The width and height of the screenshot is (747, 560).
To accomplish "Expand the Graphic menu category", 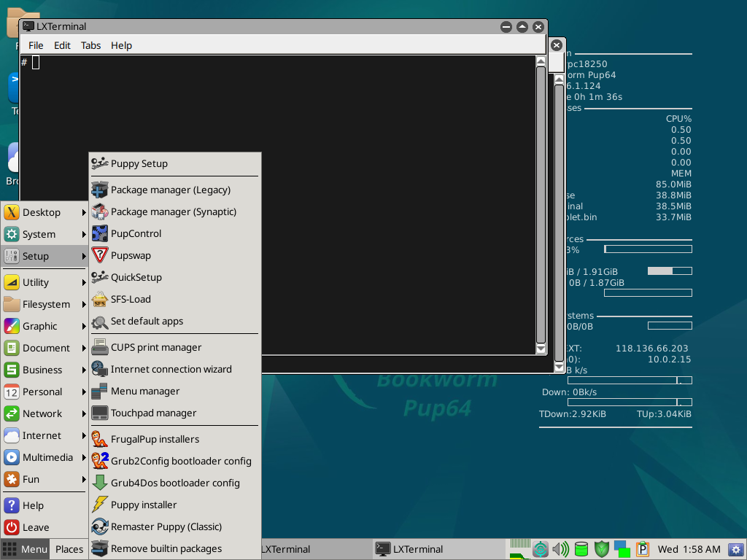I will [x=44, y=326].
